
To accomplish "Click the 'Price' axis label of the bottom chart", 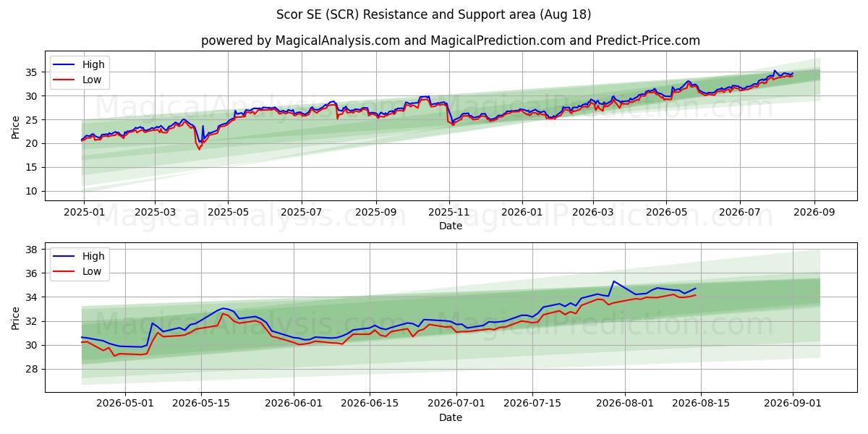I will click(x=16, y=318).
